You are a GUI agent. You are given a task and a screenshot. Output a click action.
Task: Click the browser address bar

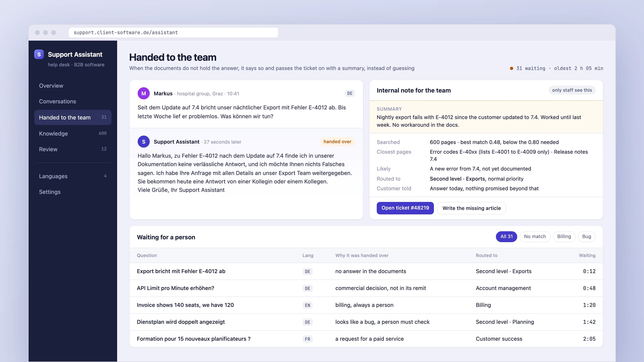pyautogui.click(x=173, y=32)
